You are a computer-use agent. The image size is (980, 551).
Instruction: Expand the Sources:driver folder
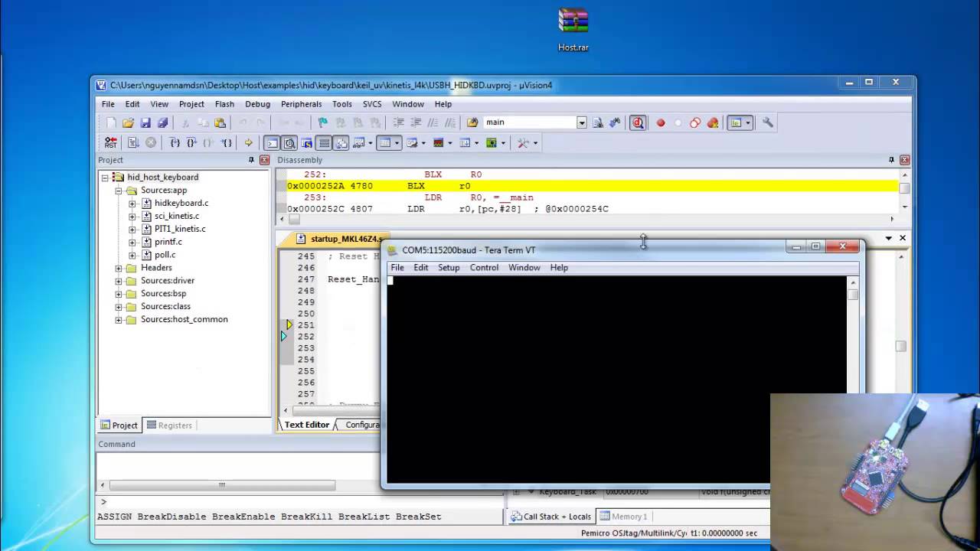click(x=119, y=281)
